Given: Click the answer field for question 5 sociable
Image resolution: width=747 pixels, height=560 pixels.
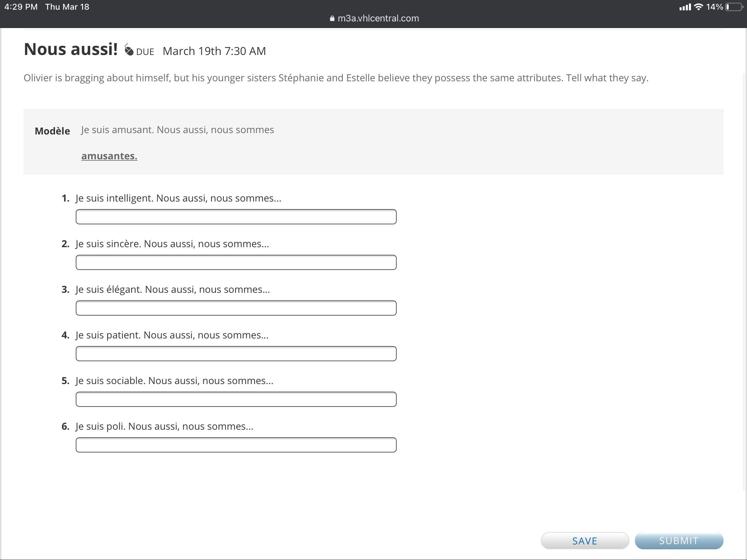Looking at the screenshot, I should tap(236, 399).
